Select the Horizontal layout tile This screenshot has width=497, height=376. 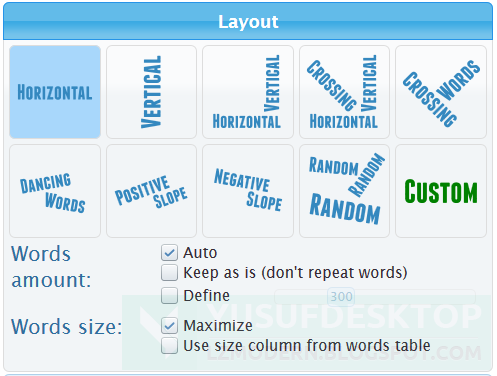(55, 92)
